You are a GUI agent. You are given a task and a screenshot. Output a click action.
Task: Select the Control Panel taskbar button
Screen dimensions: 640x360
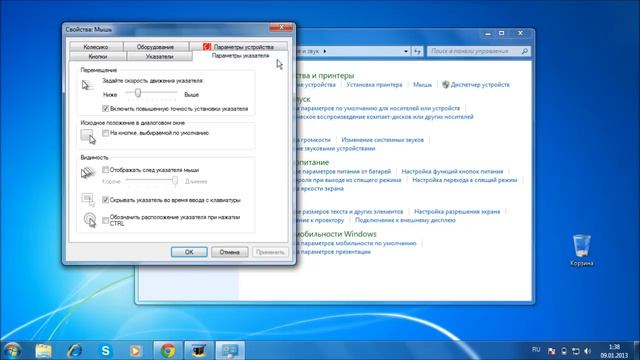tap(230, 351)
